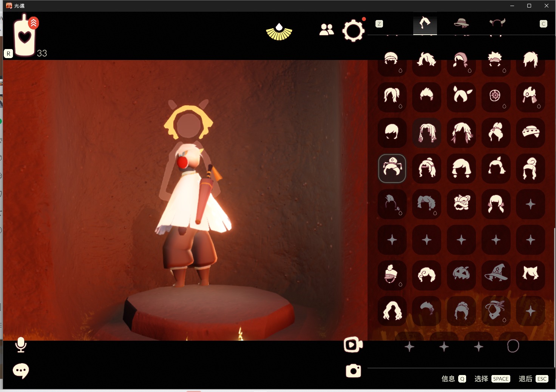Open the heart candle currency icon
Image resolution: width=556 pixels, height=392 pixels.
point(25,37)
